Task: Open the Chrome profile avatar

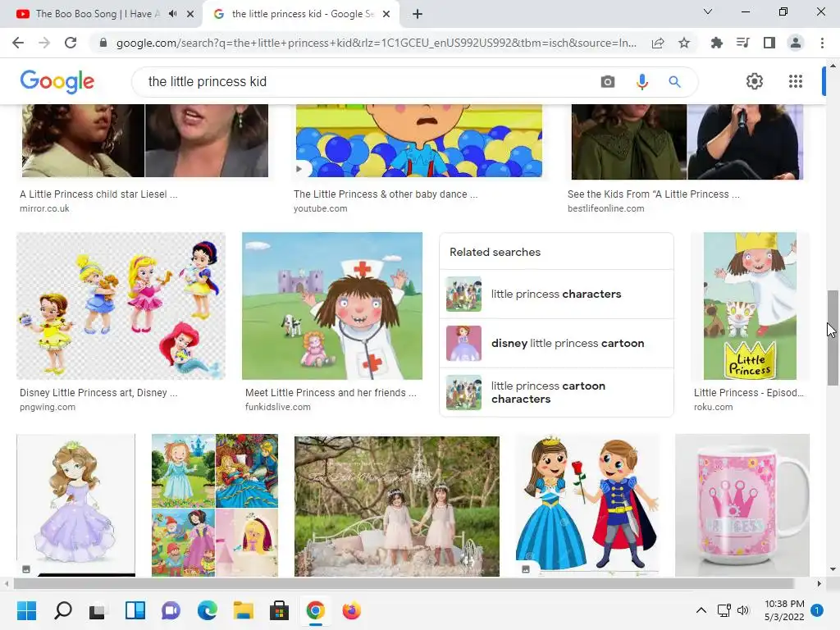Action: click(796, 43)
